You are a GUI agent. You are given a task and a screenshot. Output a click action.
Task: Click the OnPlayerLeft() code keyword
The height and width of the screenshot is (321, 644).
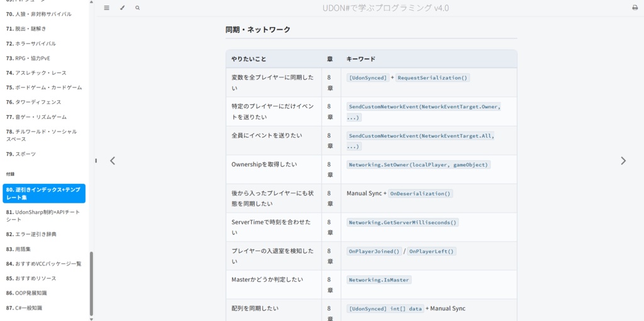coord(431,251)
